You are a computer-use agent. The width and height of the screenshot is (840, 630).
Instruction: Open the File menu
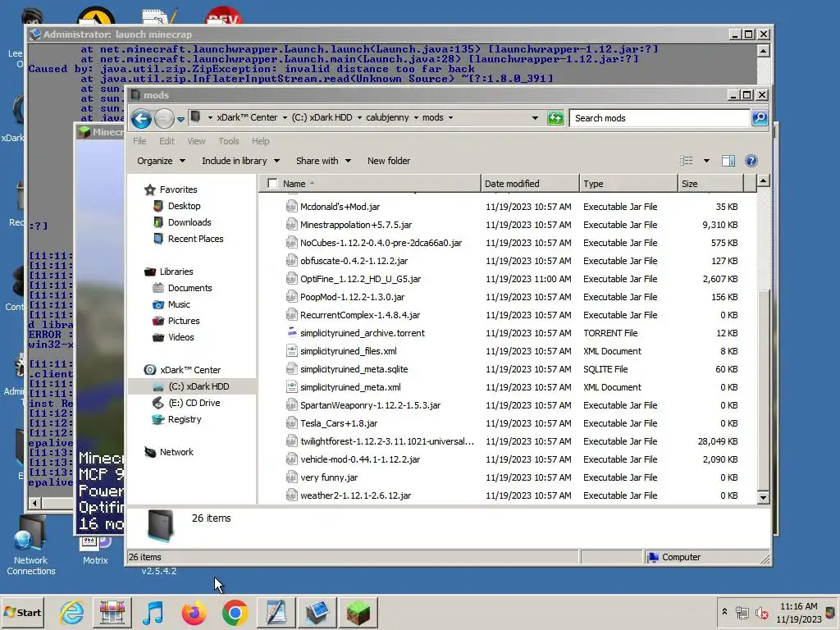point(139,141)
